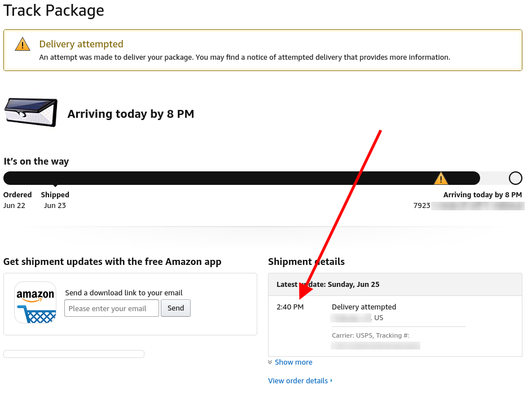This screenshot has height=394, width=532.
Task: Open the Track Package page heading
Action: coord(54,10)
